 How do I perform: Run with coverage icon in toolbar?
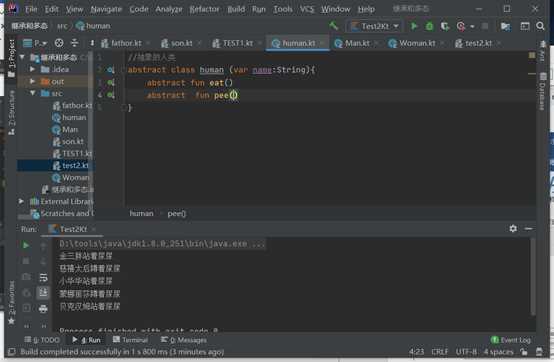(x=445, y=26)
